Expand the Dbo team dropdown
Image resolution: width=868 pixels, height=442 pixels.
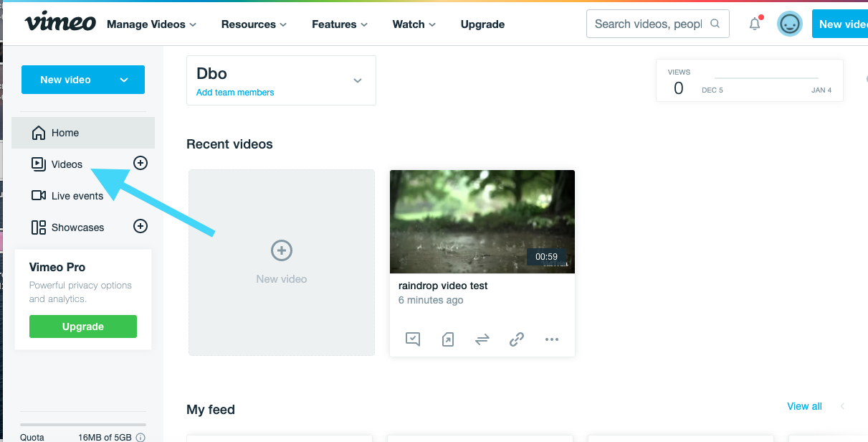358,80
